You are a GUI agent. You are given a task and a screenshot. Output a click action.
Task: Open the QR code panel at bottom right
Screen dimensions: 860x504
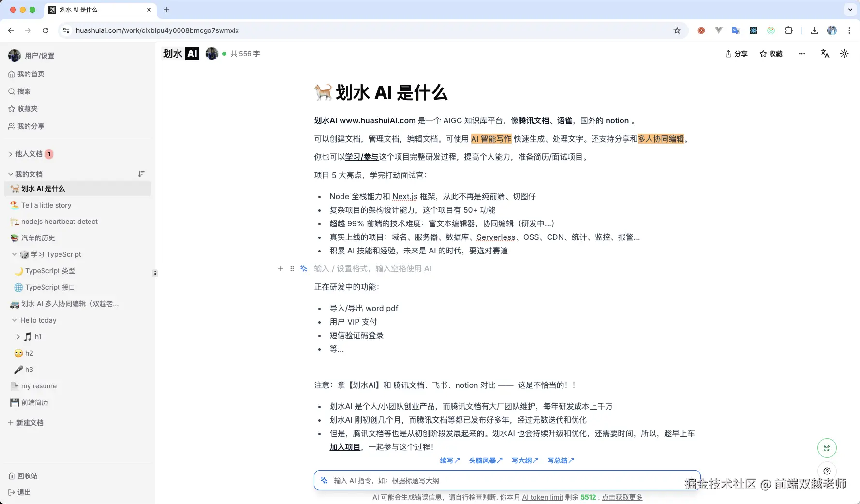(x=827, y=448)
